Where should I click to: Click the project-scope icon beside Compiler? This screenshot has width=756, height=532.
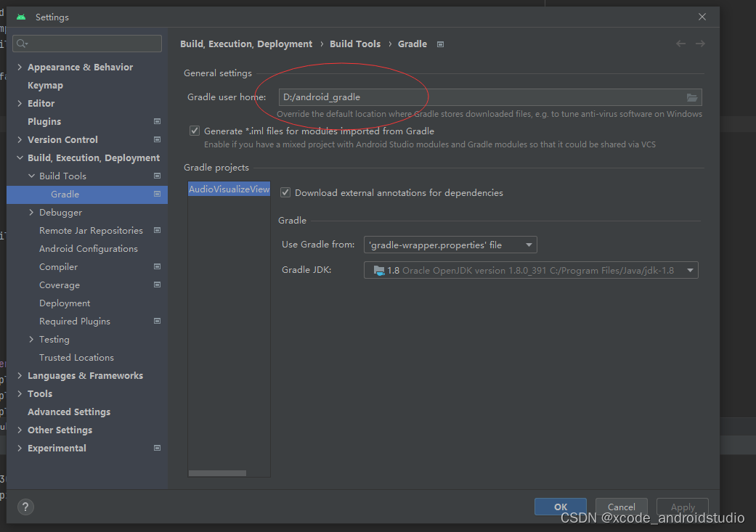[157, 266]
